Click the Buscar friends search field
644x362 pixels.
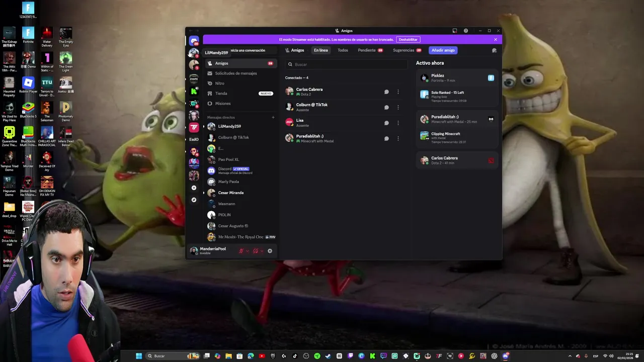346,64
